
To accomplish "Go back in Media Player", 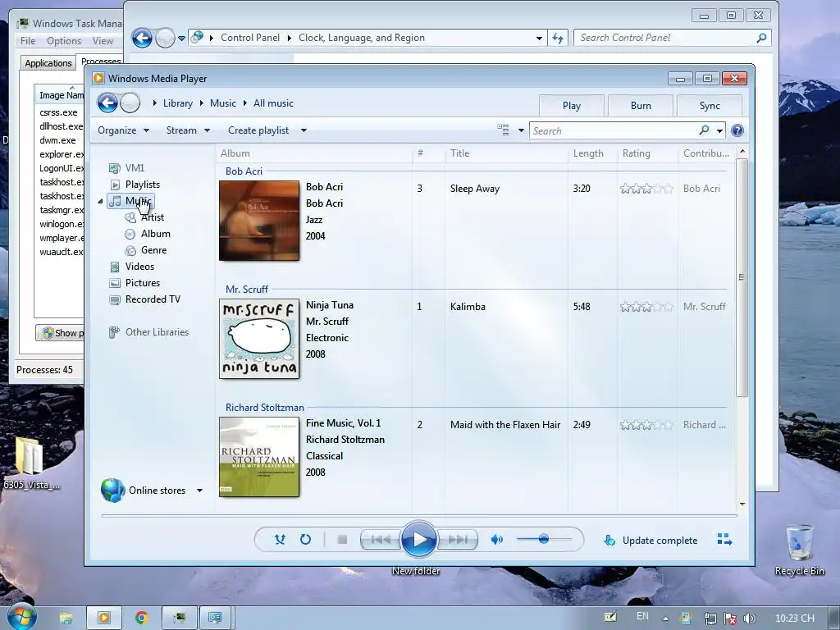I will [107, 103].
